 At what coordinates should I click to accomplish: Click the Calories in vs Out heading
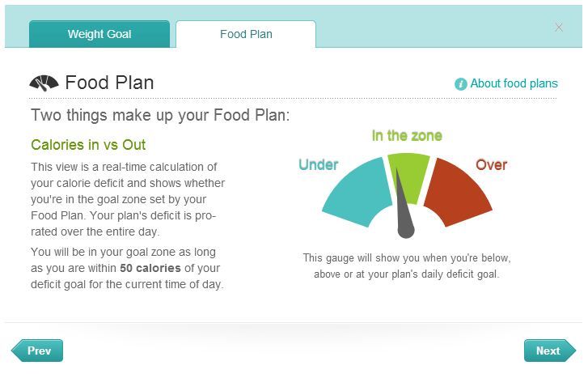(88, 145)
